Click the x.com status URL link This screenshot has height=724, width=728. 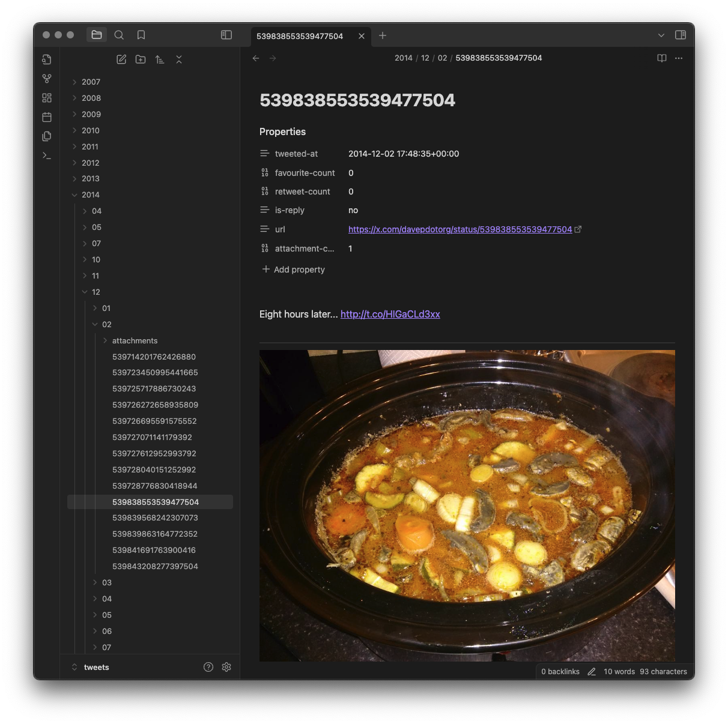[460, 229]
